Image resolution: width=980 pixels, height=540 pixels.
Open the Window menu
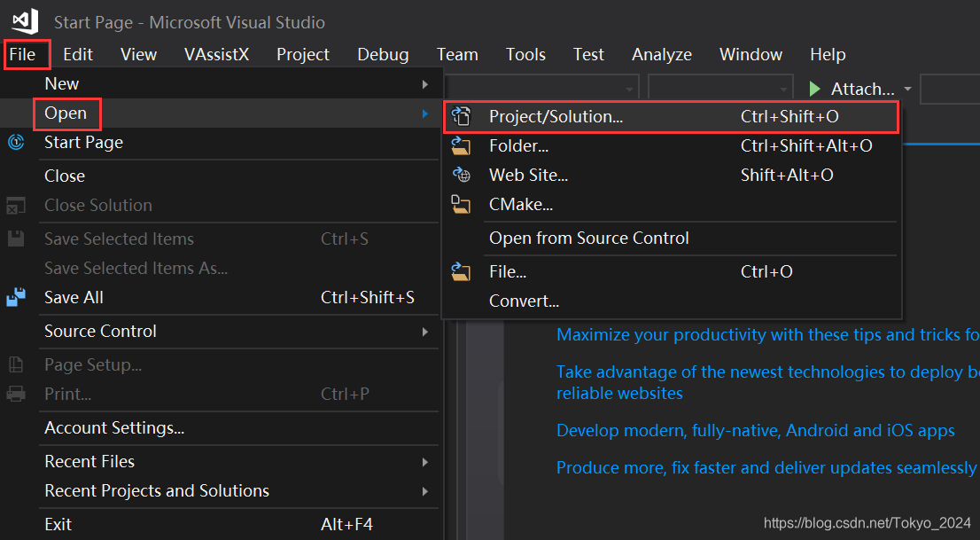point(751,54)
